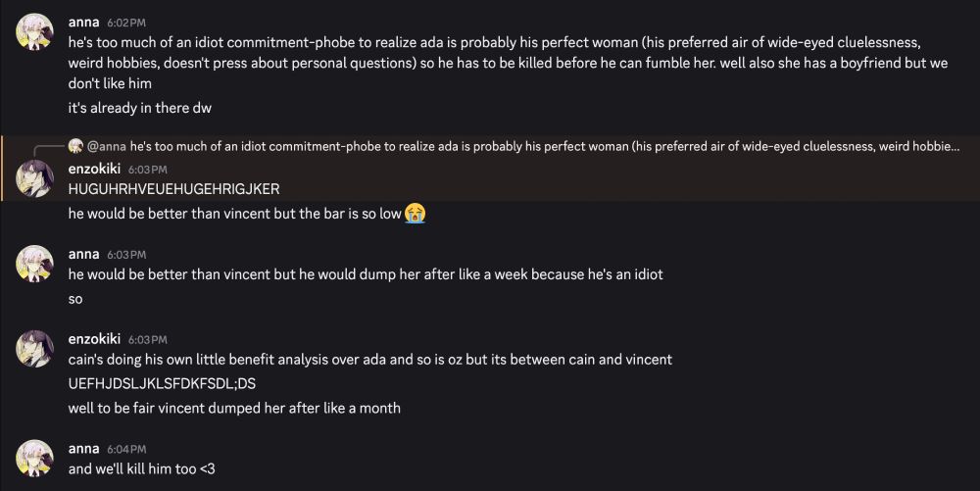Image resolution: width=980 pixels, height=491 pixels.
Task: Click the crying emoji after "bar is so low"
Action: (x=416, y=213)
